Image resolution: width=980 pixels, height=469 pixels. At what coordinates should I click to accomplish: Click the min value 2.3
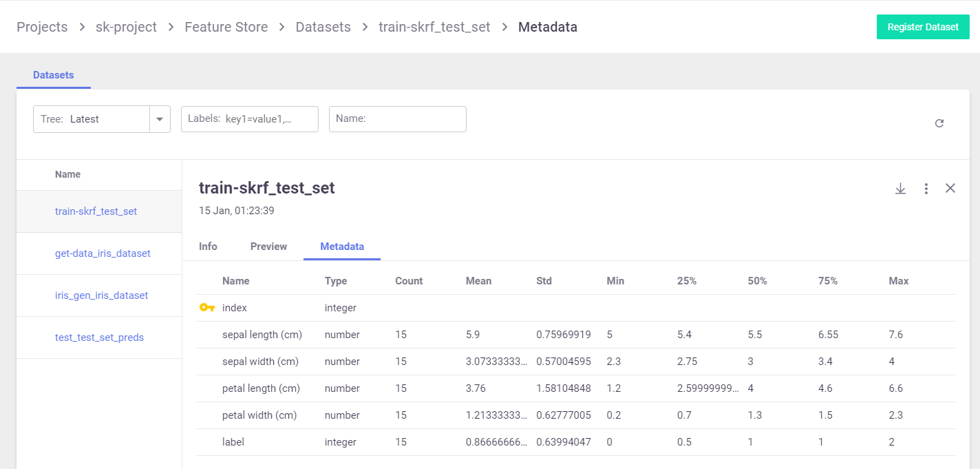pyautogui.click(x=614, y=362)
